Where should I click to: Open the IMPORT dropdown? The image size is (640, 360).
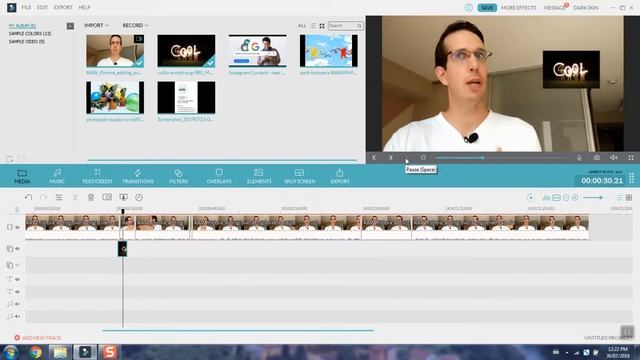tap(96, 25)
